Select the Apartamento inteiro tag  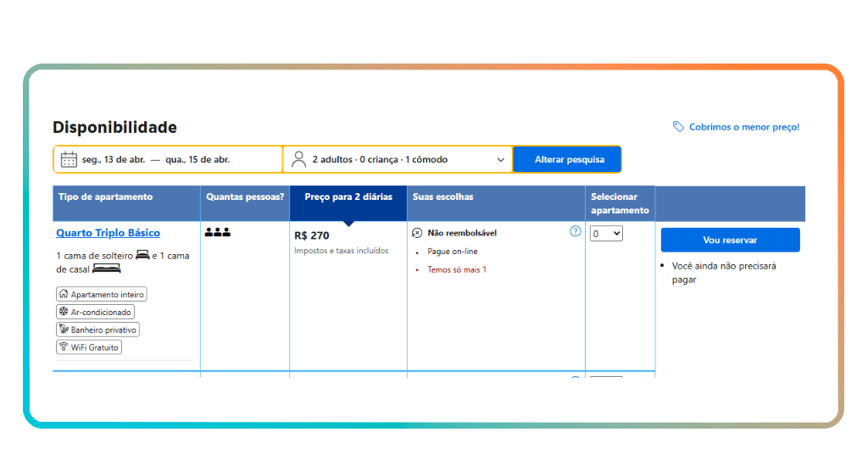102,294
